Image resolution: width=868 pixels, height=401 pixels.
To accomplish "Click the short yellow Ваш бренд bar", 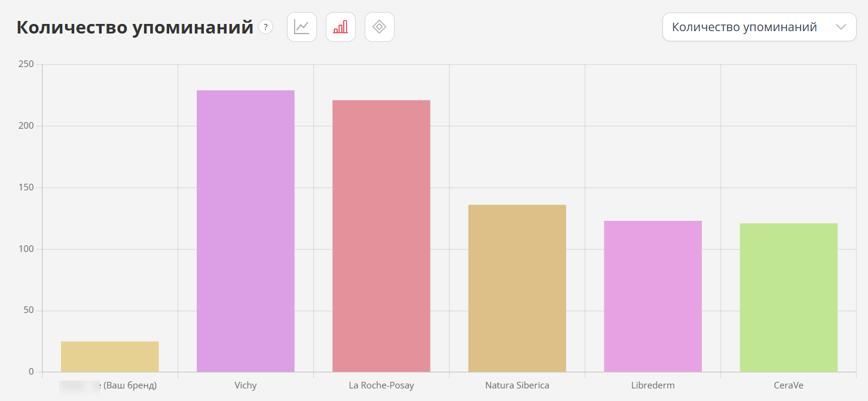I will click(x=110, y=357).
